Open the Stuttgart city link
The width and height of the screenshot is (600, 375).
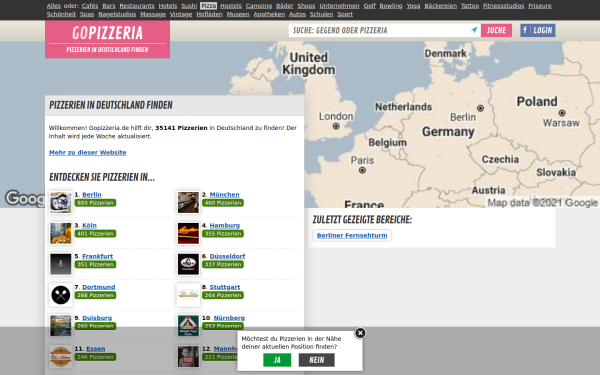(x=225, y=287)
